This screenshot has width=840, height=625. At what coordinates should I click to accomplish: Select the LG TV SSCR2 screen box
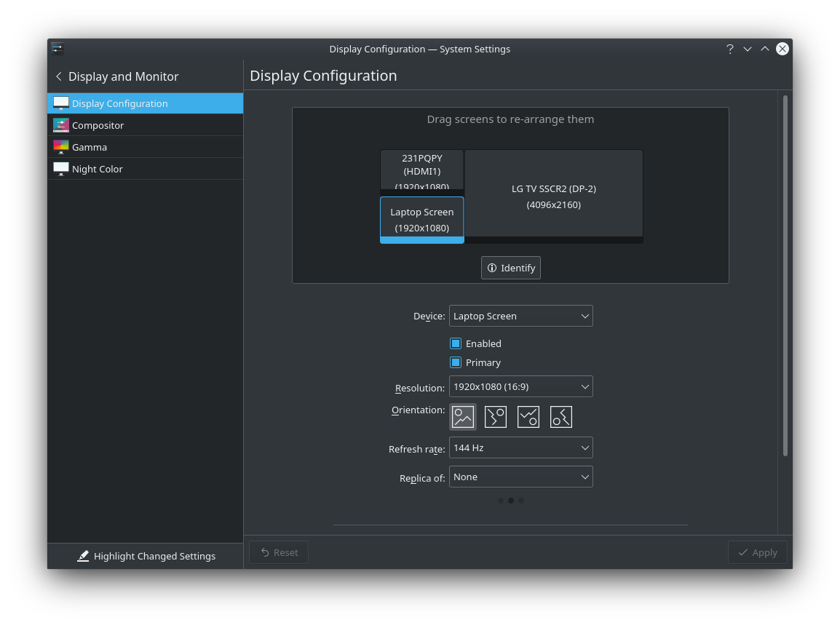point(553,196)
